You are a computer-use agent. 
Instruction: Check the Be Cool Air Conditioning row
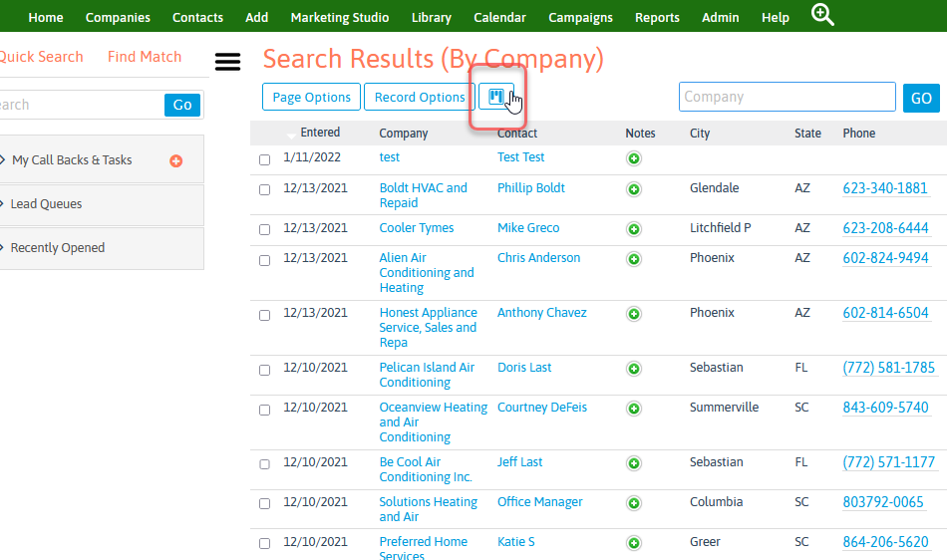(x=264, y=464)
